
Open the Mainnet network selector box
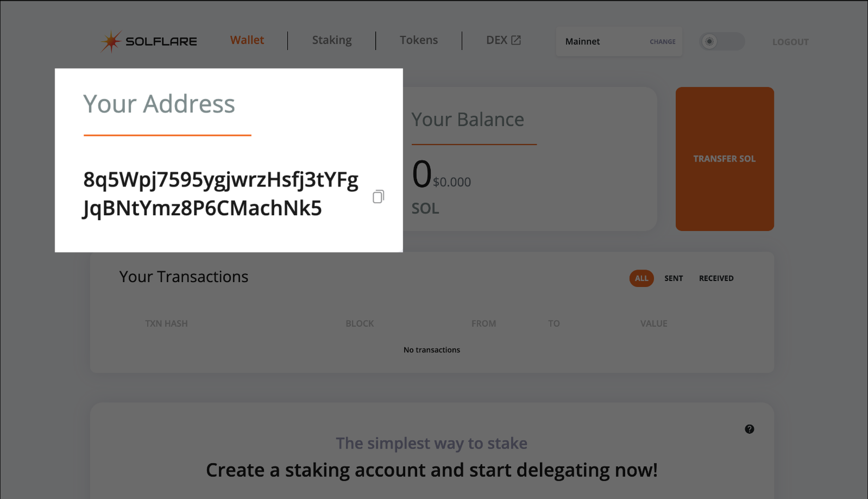point(619,41)
